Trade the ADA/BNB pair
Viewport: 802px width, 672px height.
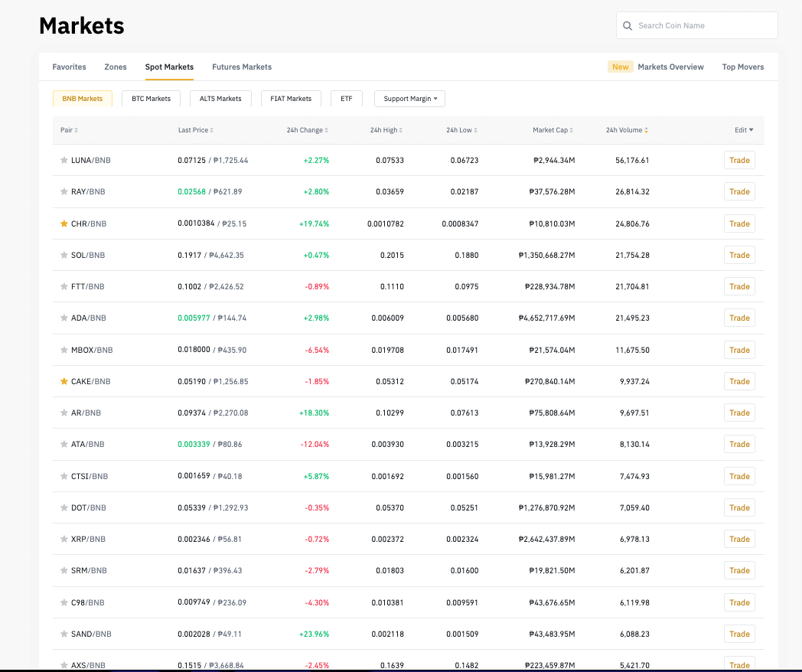point(739,318)
